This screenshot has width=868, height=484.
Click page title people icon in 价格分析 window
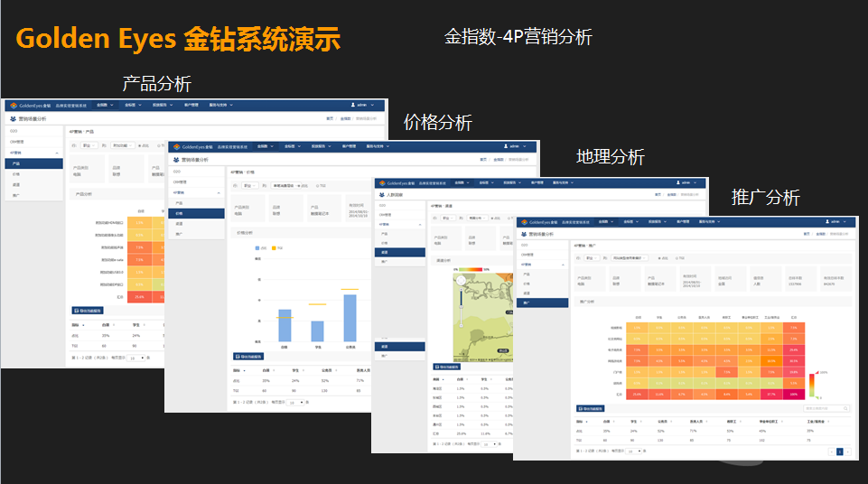coord(176,160)
